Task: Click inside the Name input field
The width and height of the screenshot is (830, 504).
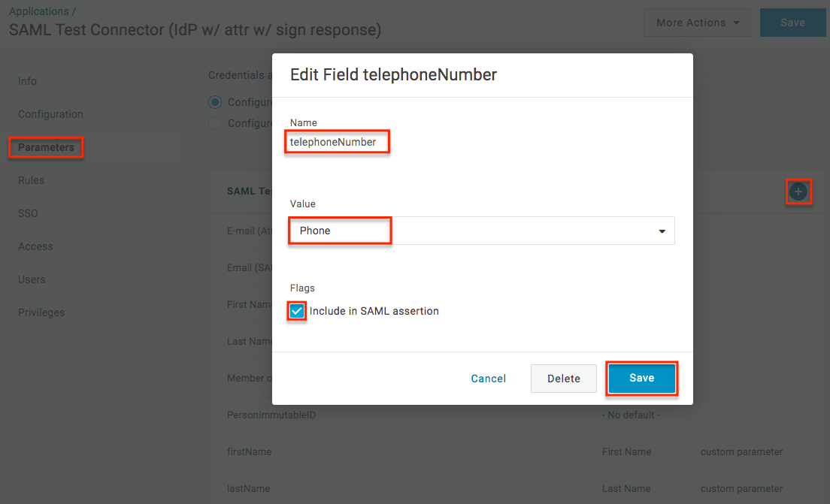Action: click(x=337, y=141)
